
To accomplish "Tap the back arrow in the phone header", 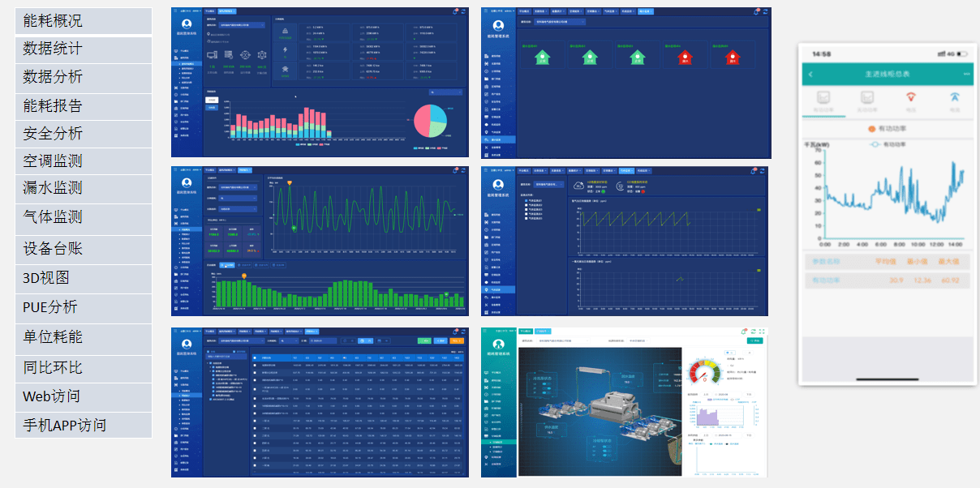I will pyautogui.click(x=810, y=75).
